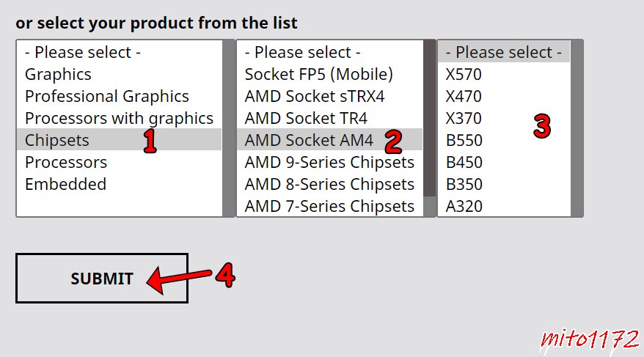Pick the B450 chipset

[504, 162]
